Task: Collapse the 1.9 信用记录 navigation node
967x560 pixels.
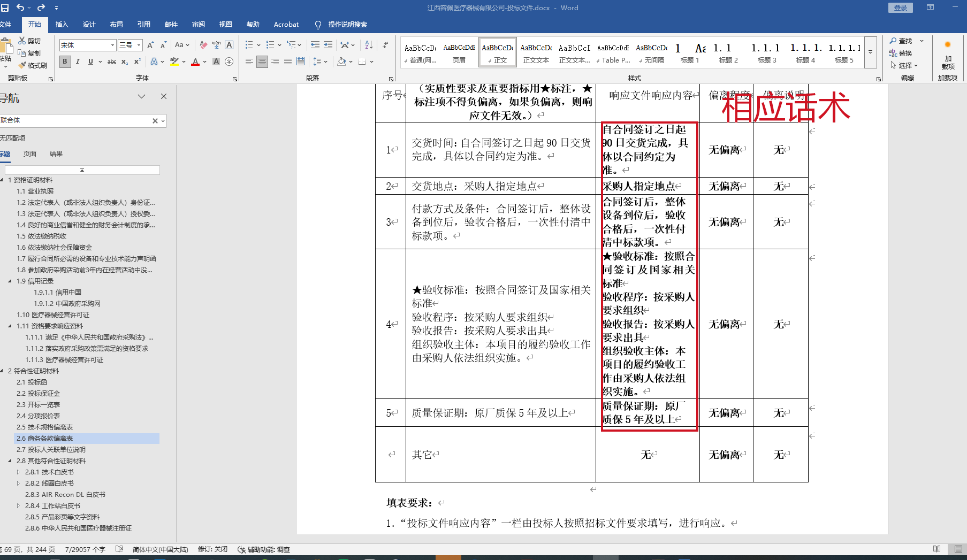Action: (x=10, y=281)
